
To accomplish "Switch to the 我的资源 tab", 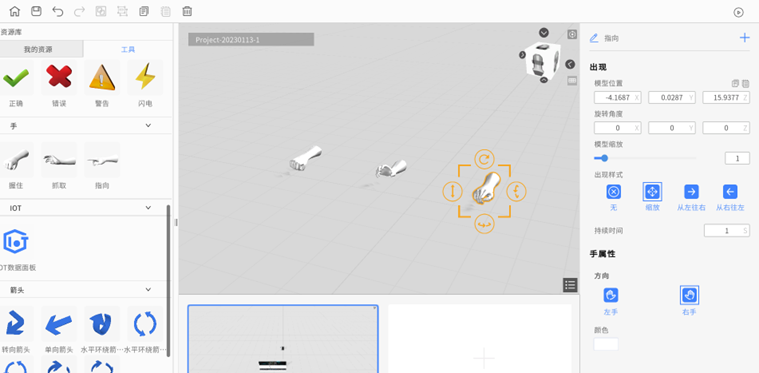I will (38, 49).
